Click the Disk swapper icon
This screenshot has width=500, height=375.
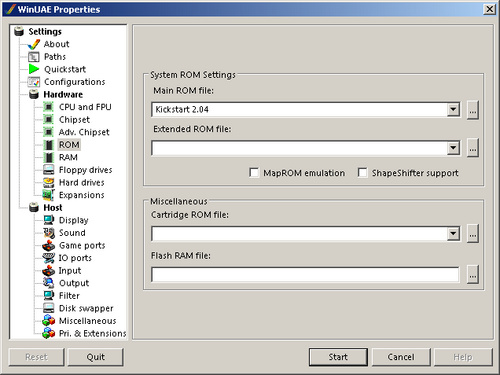click(x=49, y=308)
